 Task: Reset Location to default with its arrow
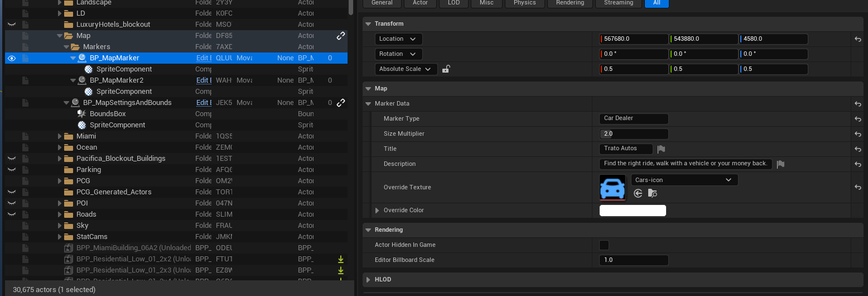(858, 39)
